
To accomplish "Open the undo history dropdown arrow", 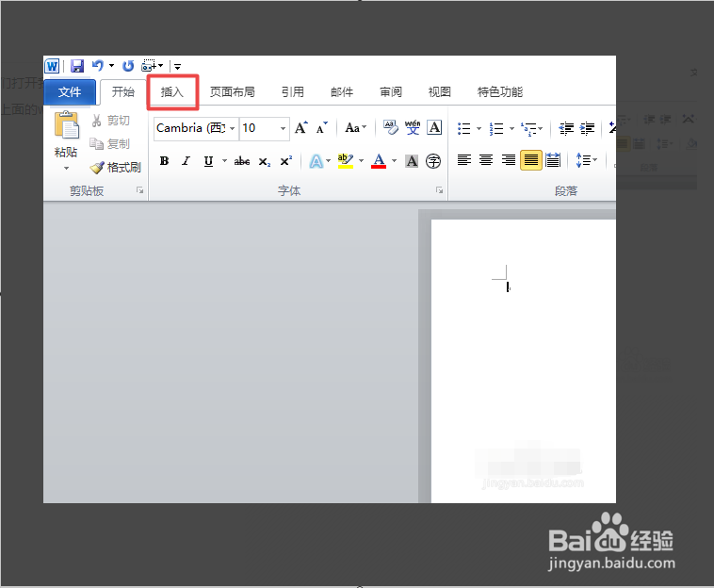I will point(111,66).
